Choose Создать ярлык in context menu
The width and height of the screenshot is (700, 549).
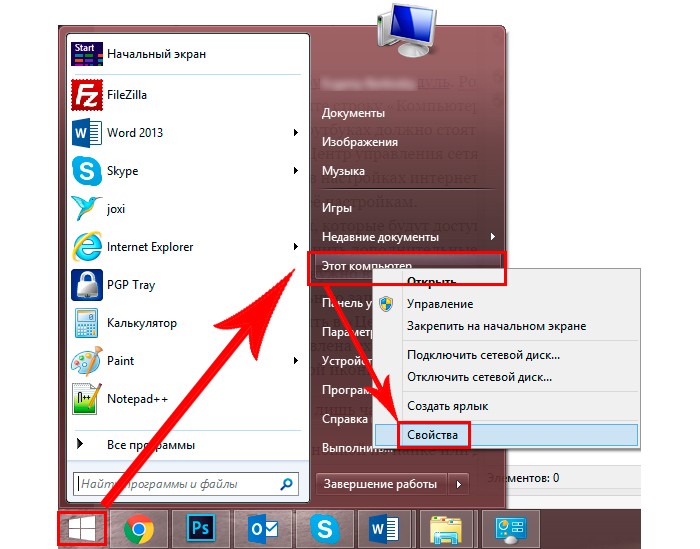point(507,406)
